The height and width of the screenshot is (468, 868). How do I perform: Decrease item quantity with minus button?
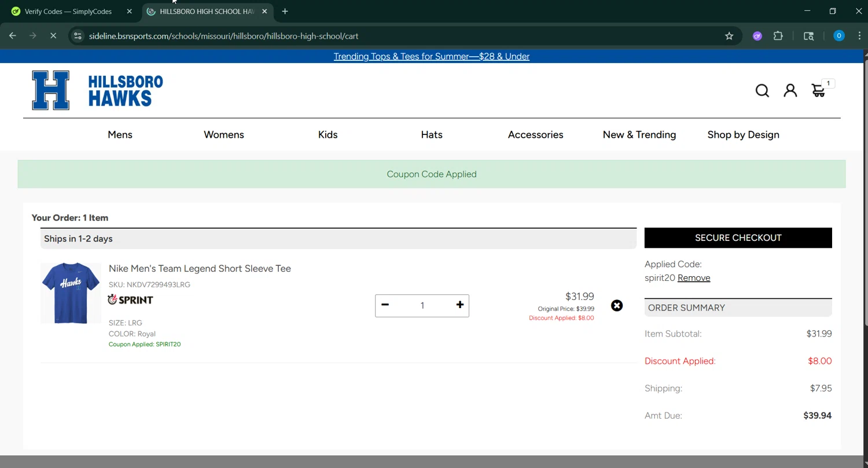(385, 305)
